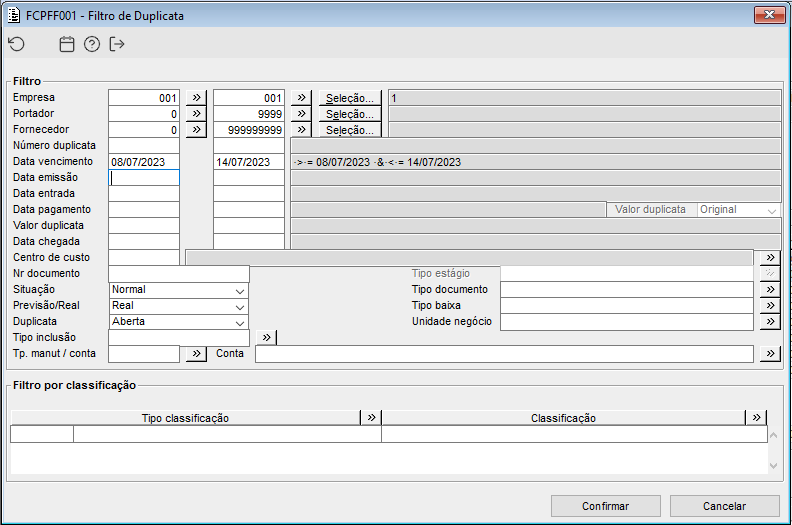792x525 pixels.
Task: Focus the first Data emissão field
Action: tap(144, 178)
